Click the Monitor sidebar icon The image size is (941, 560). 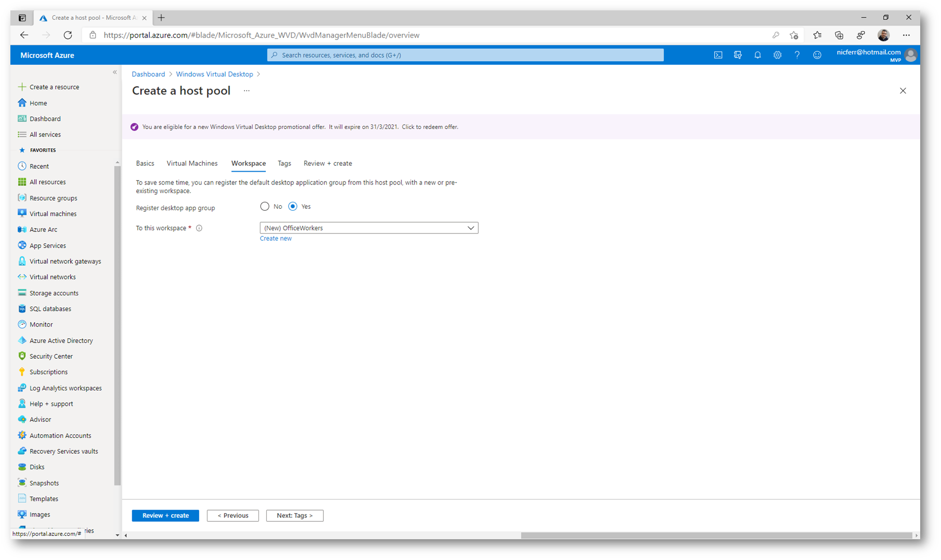click(22, 325)
